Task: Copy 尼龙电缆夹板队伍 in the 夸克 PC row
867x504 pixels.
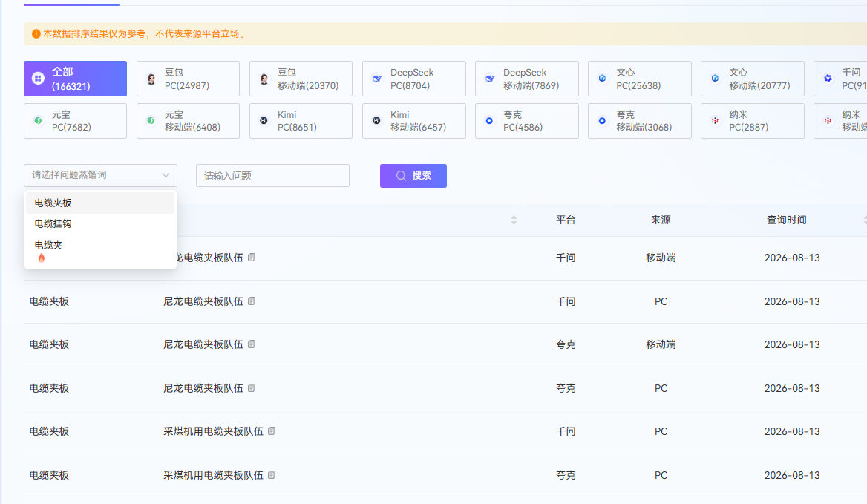Action: [x=252, y=388]
